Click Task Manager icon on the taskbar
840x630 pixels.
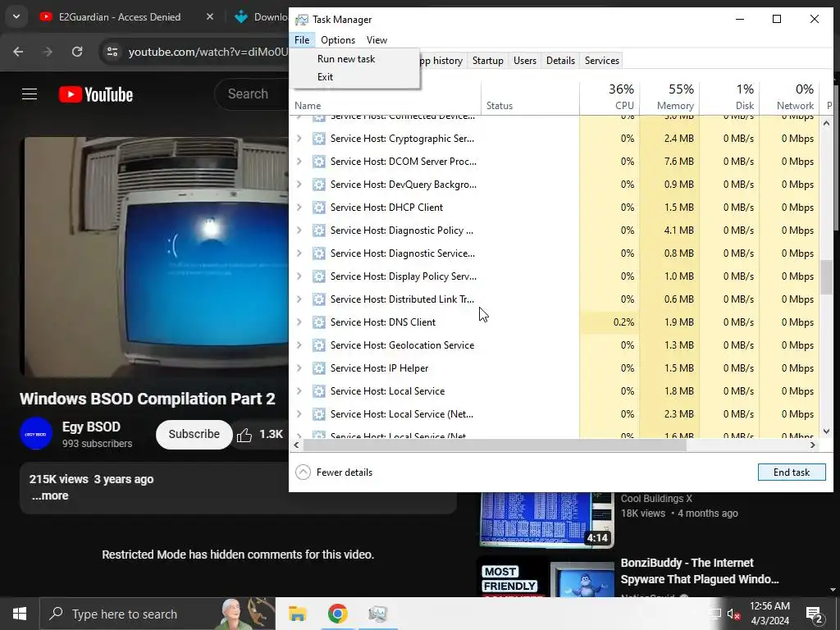tap(377, 614)
